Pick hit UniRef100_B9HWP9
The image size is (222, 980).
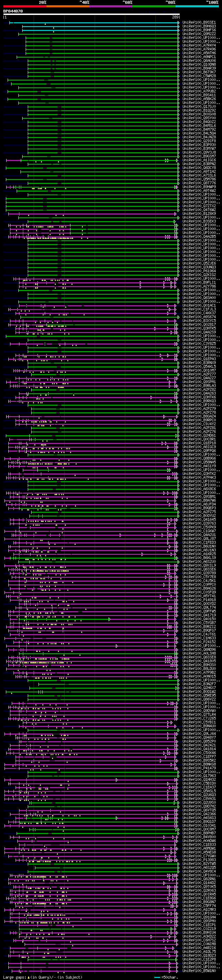pyautogui.click(x=199, y=187)
